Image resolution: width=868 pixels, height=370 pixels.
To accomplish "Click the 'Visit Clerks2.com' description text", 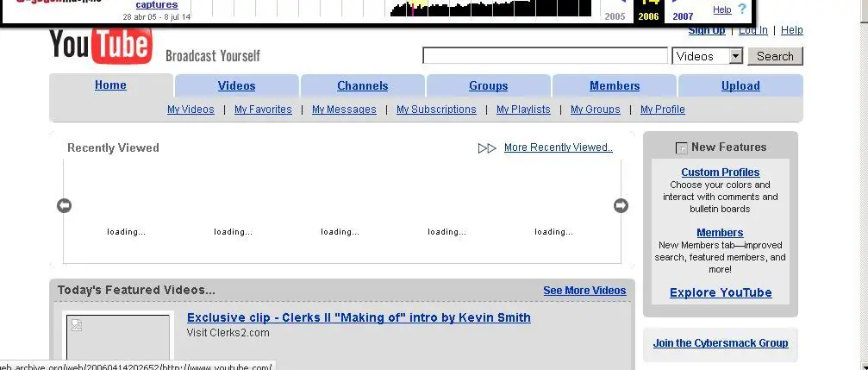I will [x=228, y=333].
